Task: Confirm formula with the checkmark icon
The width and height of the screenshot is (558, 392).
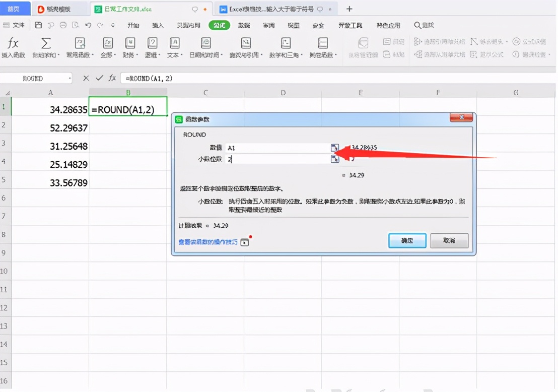Action: (x=99, y=78)
